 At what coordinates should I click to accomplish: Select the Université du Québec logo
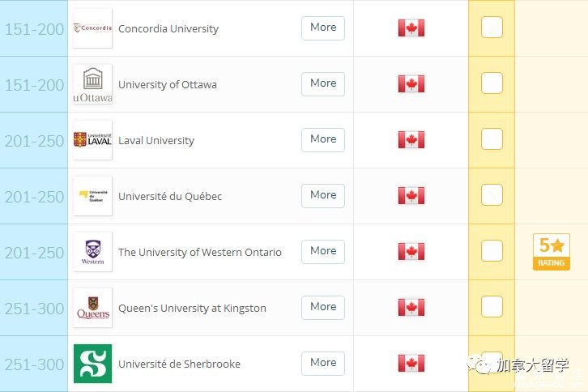pyautogui.click(x=92, y=196)
